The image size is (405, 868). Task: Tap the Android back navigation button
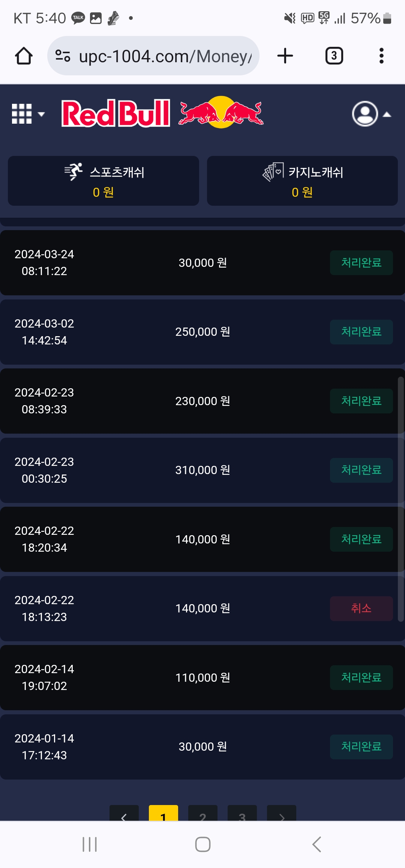click(x=317, y=844)
